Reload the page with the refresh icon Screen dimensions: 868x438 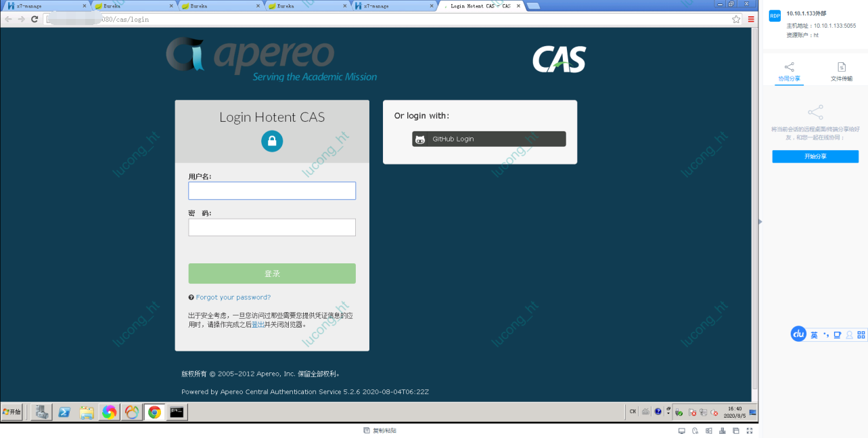pos(34,19)
